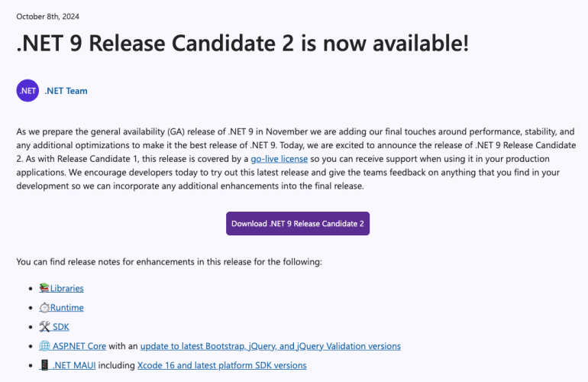
Task: Click the tools emoji beside SDK
Action: (x=44, y=327)
